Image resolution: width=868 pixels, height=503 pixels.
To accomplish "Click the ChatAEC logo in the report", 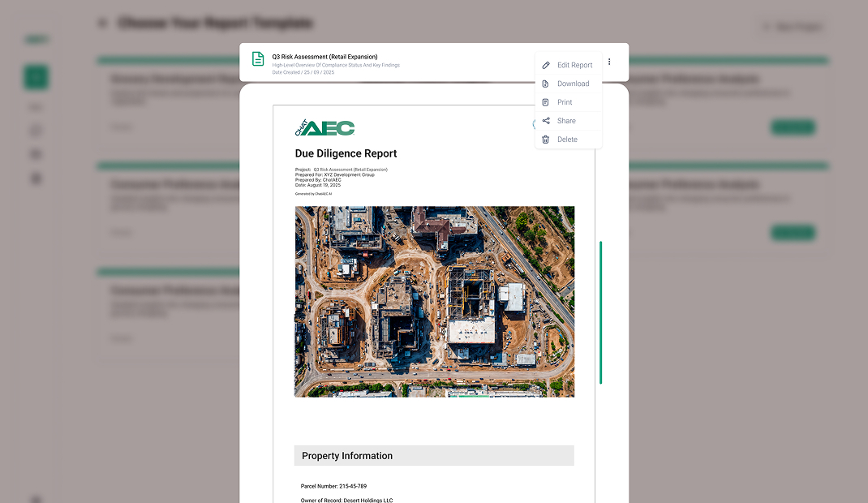I will coord(325,127).
